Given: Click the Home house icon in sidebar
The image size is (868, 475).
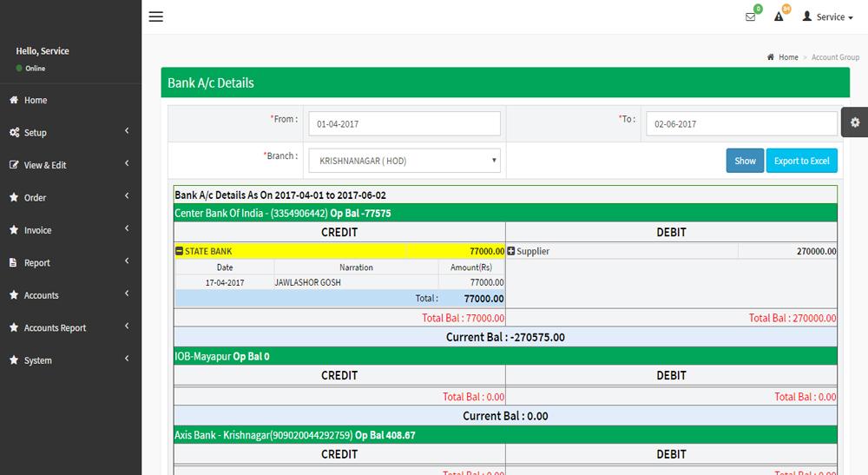Looking at the screenshot, I should coord(14,100).
